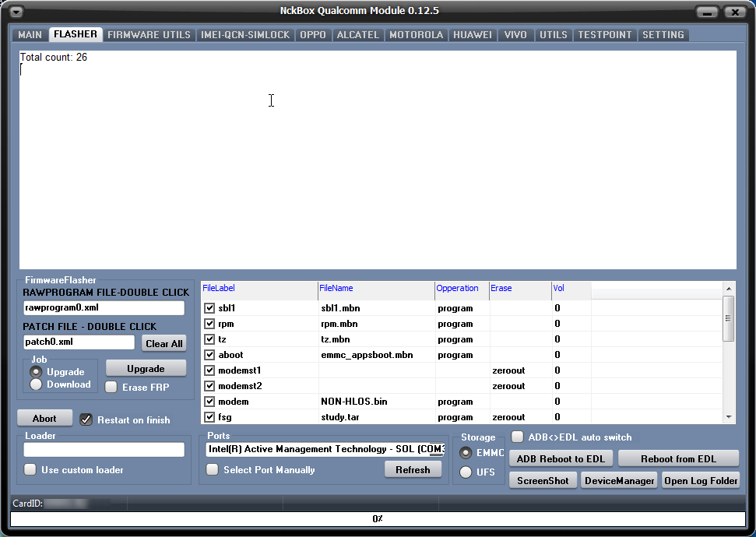Click the 0% progress bar
This screenshot has width=756, height=537.
coord(378,518)
